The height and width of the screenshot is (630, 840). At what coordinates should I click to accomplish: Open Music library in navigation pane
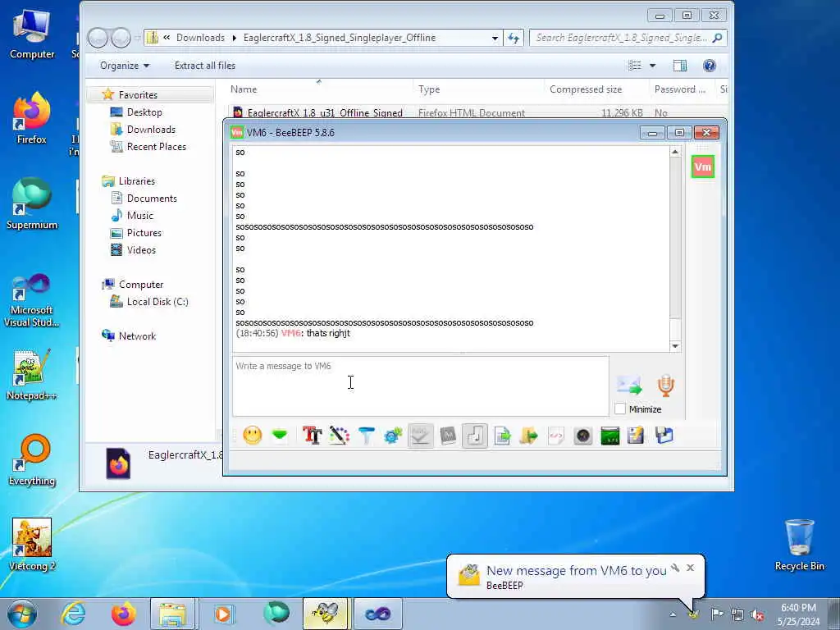139,216
